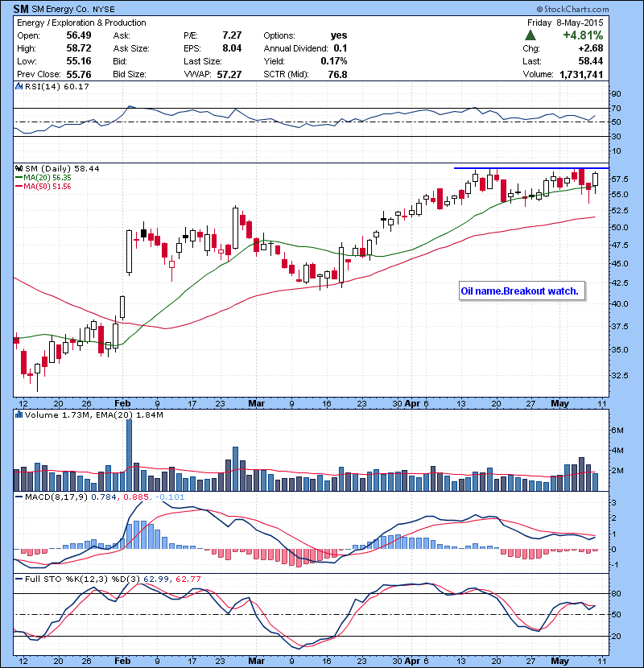Screen dimensions: 644x668
Task: Click the StockCharts.com copyright label
Action: coord(572,9)
